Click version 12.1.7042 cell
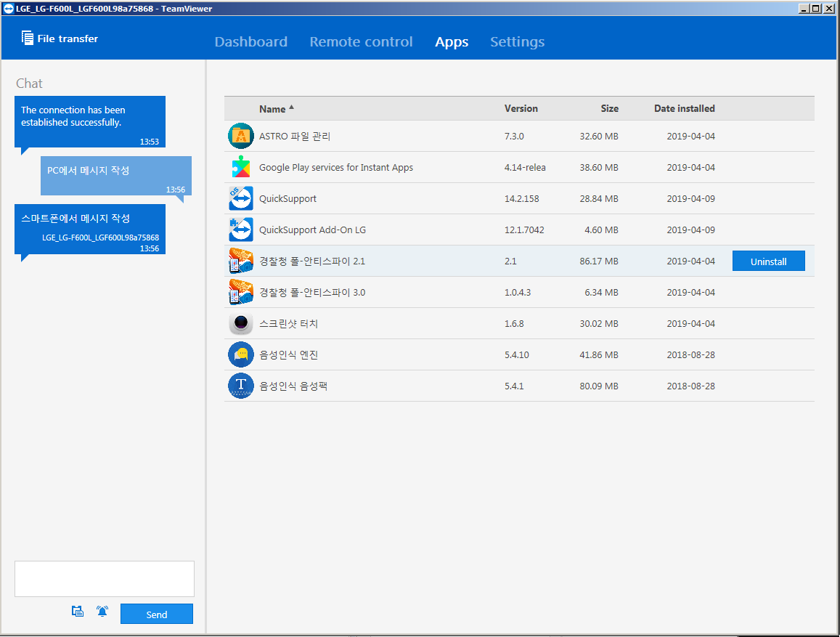 pyautogui.click(x=524, y=230)
